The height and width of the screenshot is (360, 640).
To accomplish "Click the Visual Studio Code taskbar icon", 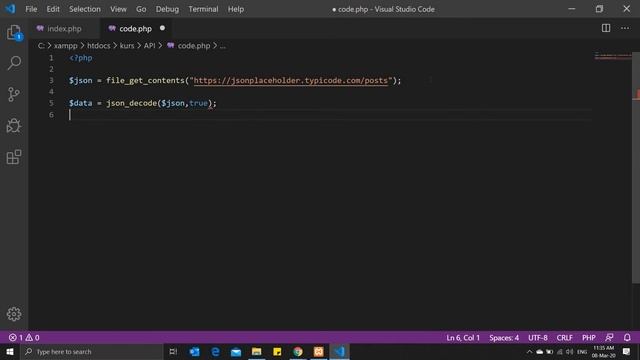I will [340, 351].
